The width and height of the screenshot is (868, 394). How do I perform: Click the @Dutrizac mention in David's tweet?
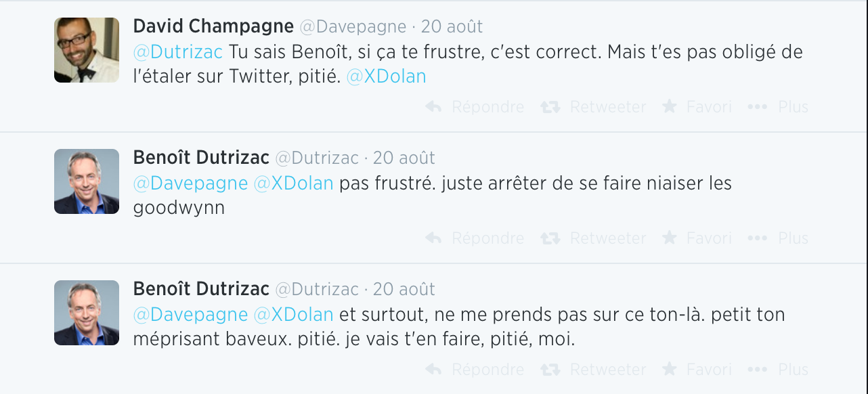pyautogui.click(x=178, y=51)
